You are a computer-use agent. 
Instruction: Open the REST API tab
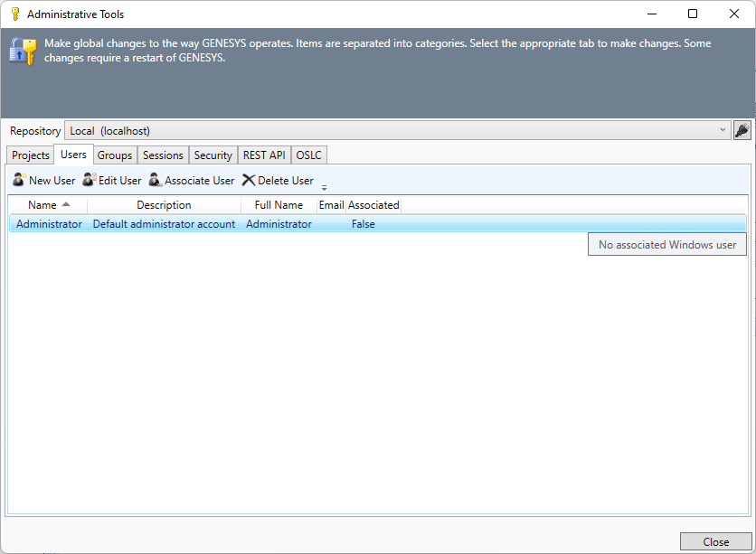263,155
